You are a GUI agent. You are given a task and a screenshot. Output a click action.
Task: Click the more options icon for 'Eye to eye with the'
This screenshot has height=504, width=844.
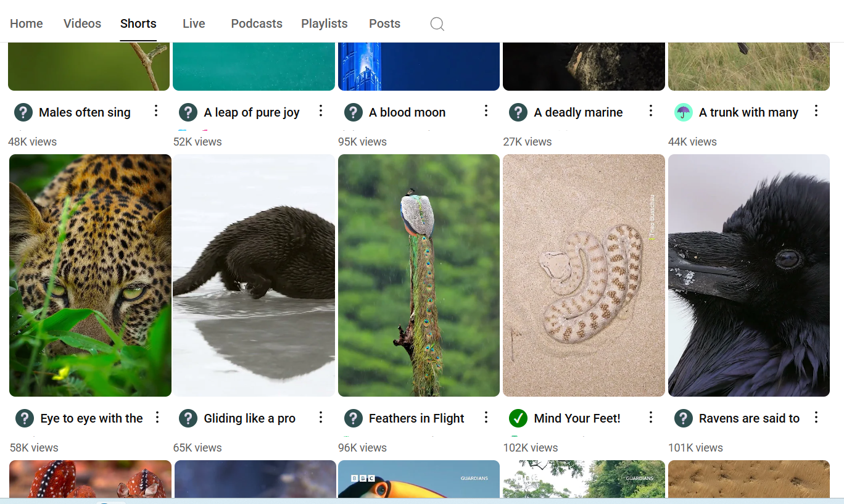(157, 418)
